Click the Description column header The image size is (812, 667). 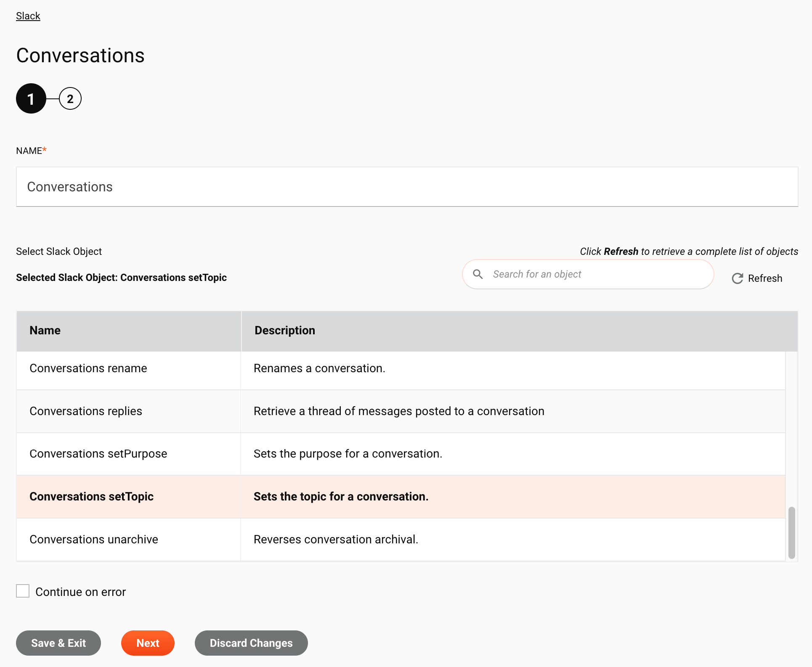click(x=520, y=331)
